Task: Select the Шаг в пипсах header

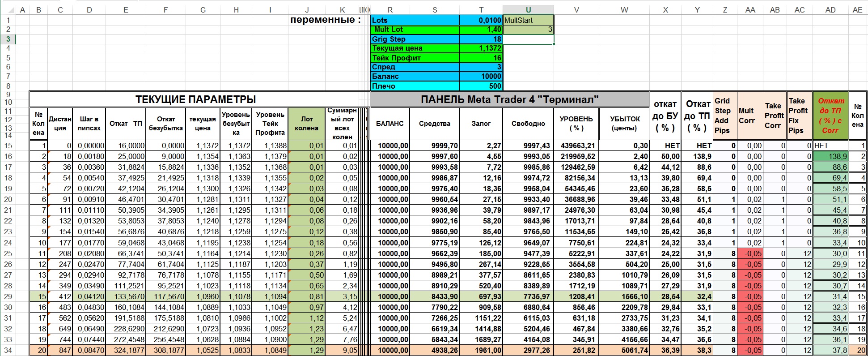Action: tap(89, 124)
